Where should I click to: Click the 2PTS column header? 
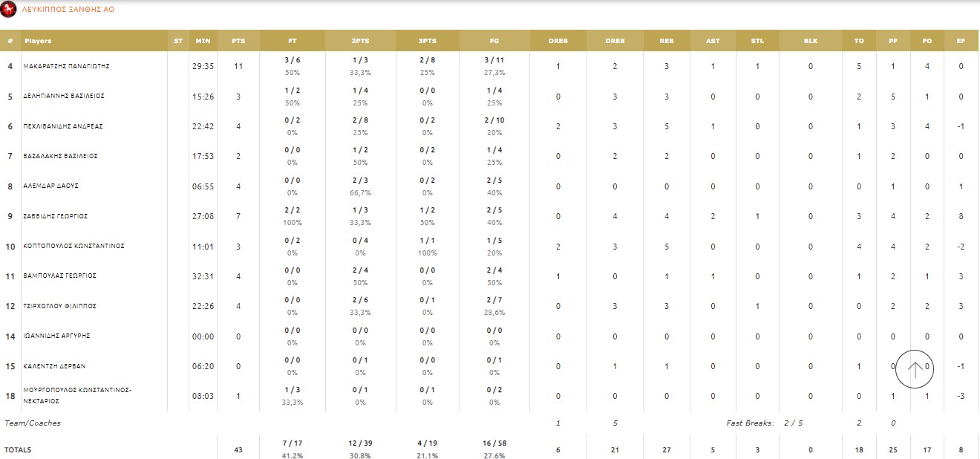tap(360, 41)
